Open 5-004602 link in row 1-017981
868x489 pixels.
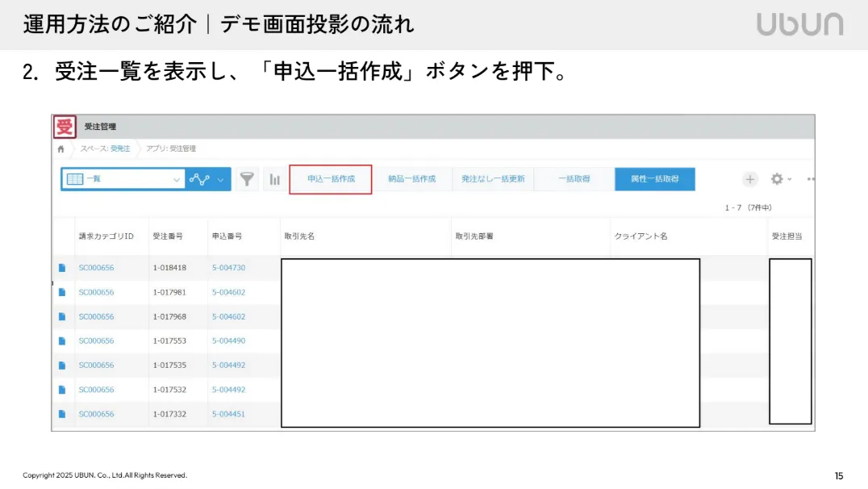[x=228, y=292]
